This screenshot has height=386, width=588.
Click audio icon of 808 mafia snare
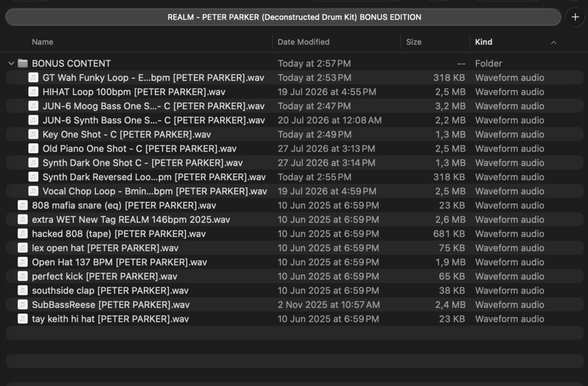[x=23, y=205]
